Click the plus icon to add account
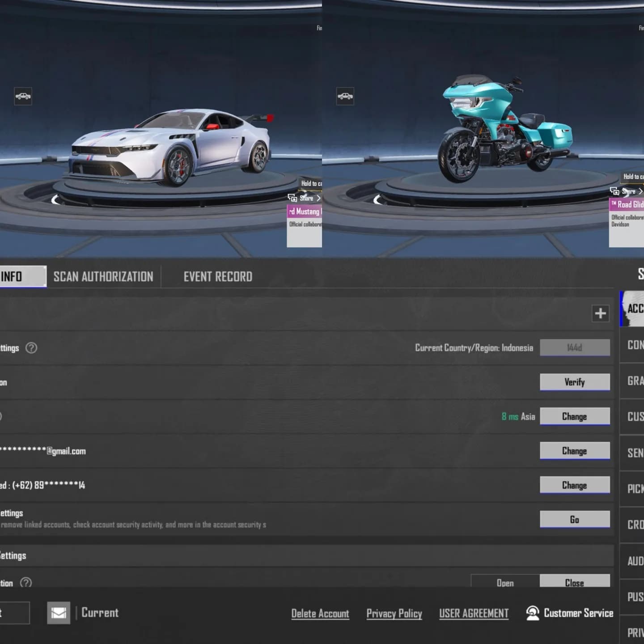The height and width of the screenshot is (644, 644). click(x=600, y=313)
